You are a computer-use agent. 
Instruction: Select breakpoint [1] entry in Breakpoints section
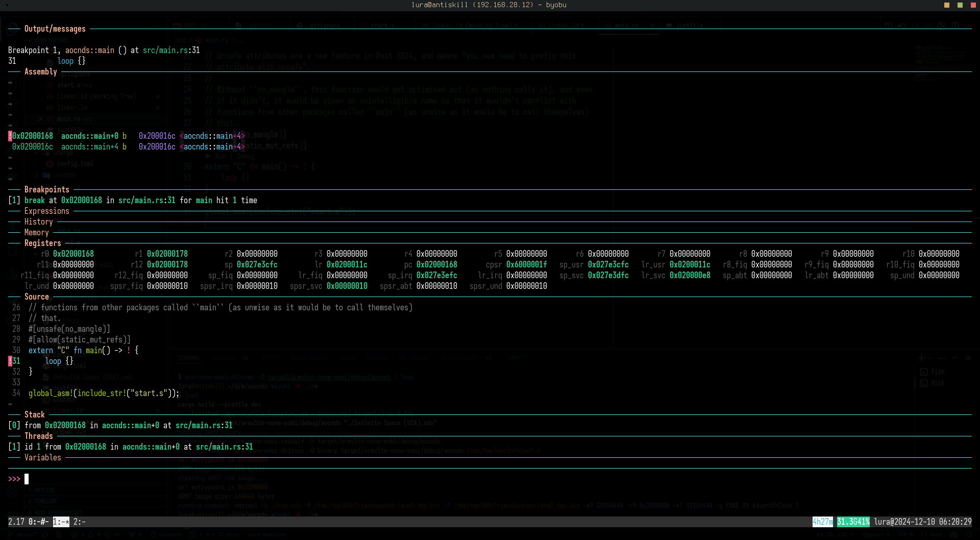14,200
